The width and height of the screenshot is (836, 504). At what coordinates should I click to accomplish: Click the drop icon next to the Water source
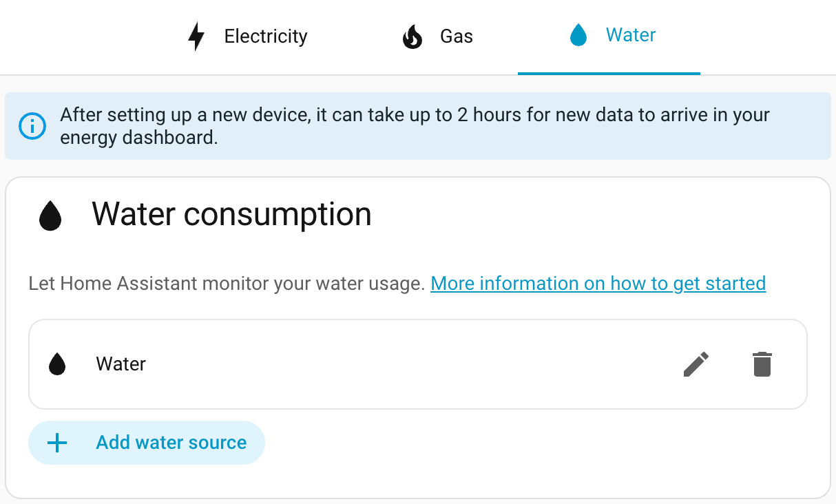pyautogui.click(x=57, y=364)
